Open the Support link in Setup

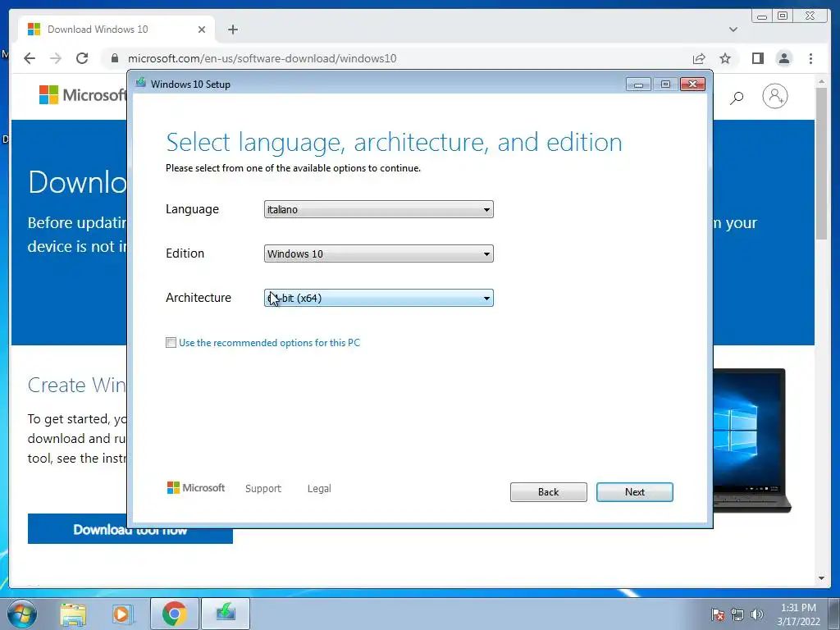click(263, 489)
